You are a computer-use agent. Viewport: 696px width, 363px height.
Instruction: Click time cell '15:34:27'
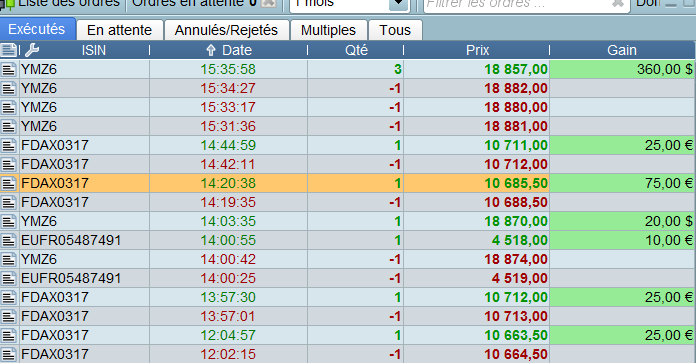click(228, 88)
